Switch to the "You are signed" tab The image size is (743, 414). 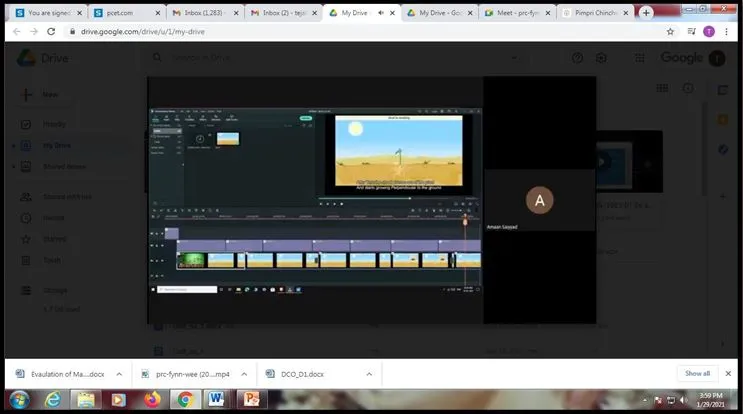pyautogui.click(x=48, y=13)
